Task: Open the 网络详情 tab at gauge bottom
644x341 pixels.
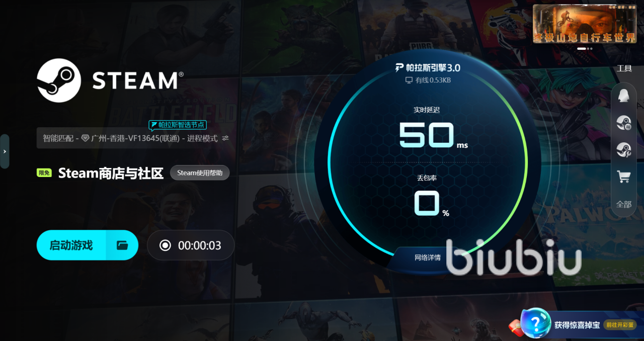Action: pos(428,258)
